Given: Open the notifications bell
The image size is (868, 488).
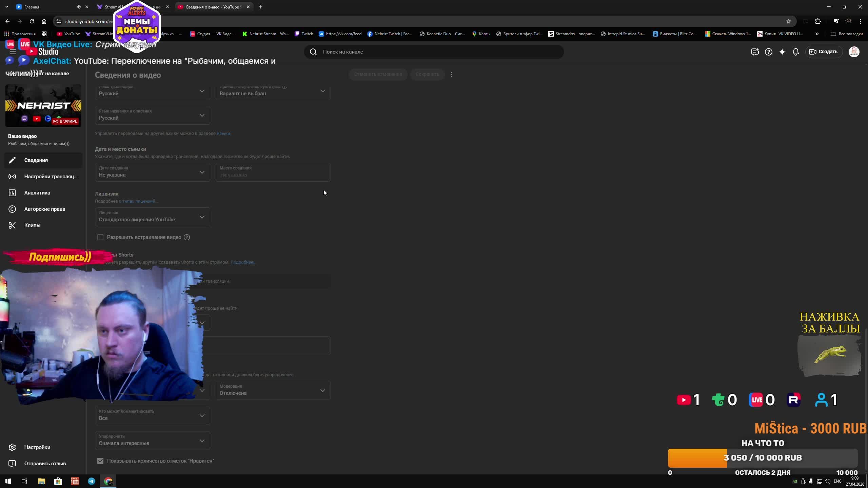Looking at the screenshot, I should coord(796,52).
